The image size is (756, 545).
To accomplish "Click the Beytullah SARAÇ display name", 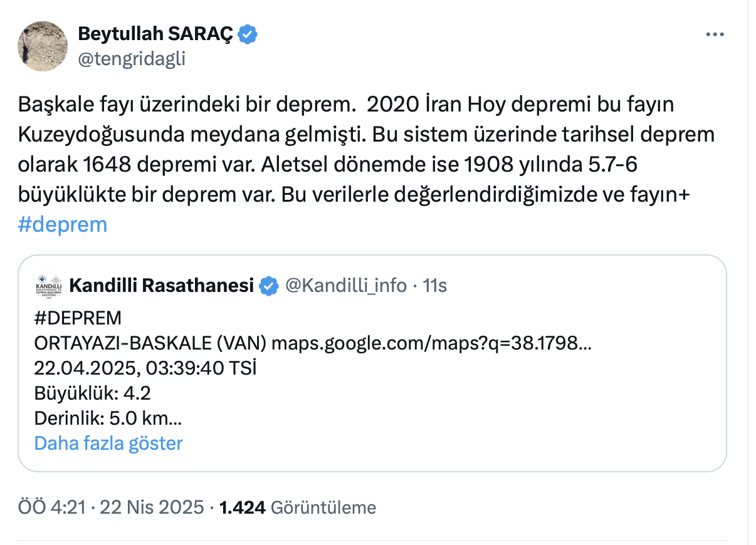I will click(x=155, y=34).
